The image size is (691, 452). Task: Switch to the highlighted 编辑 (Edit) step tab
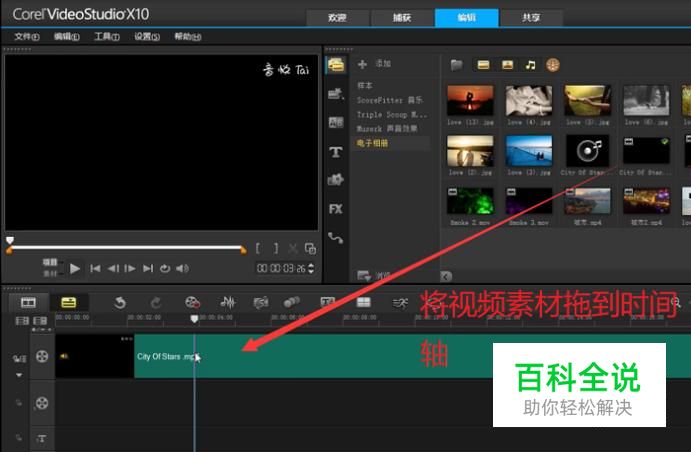tap(467, 18)
